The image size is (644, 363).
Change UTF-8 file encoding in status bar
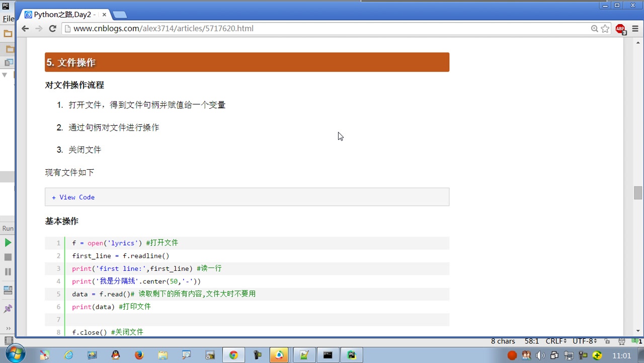point(585,341)
